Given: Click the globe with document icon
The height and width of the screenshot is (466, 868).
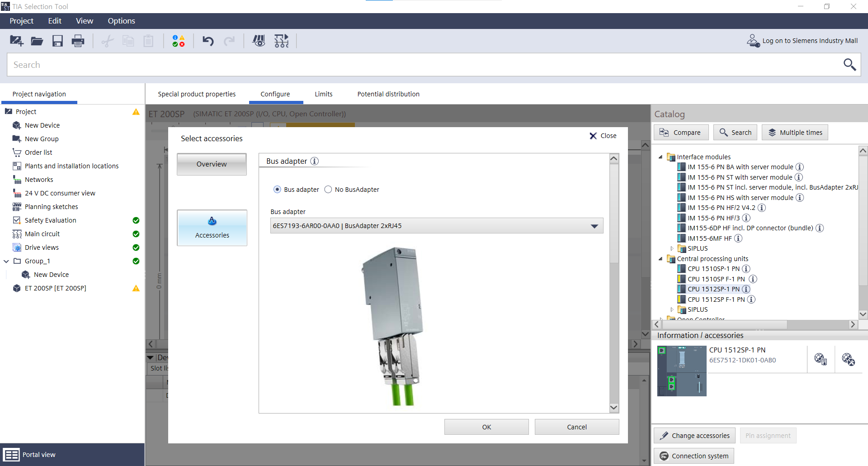Looking at the screenshot, I should pyautogui.click(x=821, y=359).
